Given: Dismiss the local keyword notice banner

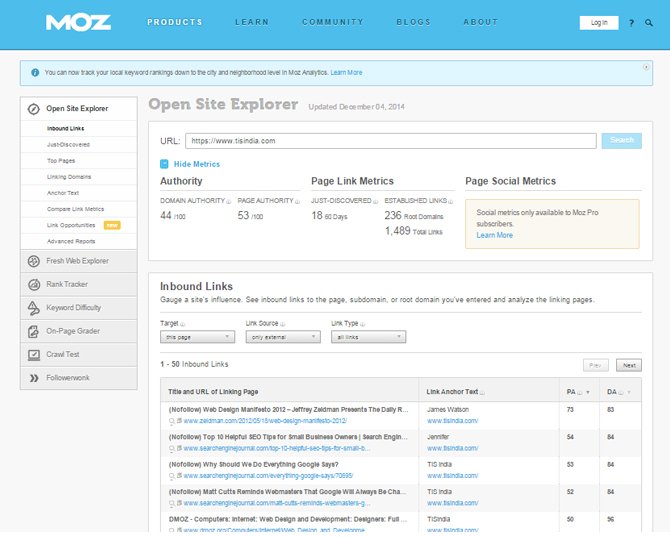Looking at the screenshot, I should pyautogui.click(x=646, y=67).
